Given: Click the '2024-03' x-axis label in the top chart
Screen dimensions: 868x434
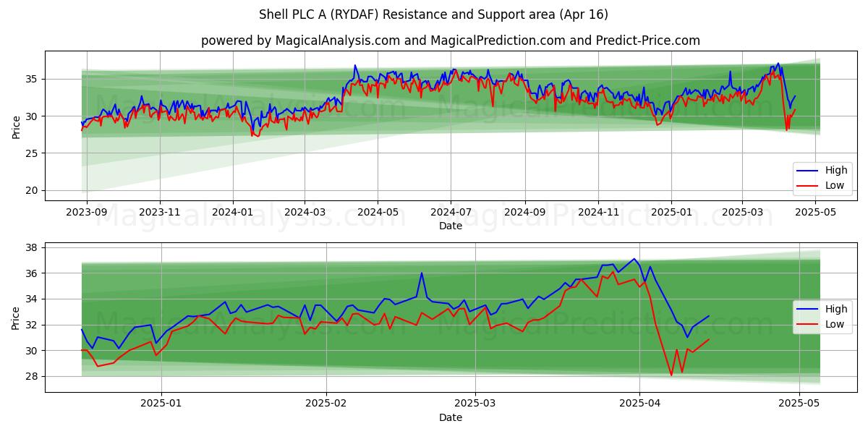Looking at the screenshot, I should pos(305,213).
